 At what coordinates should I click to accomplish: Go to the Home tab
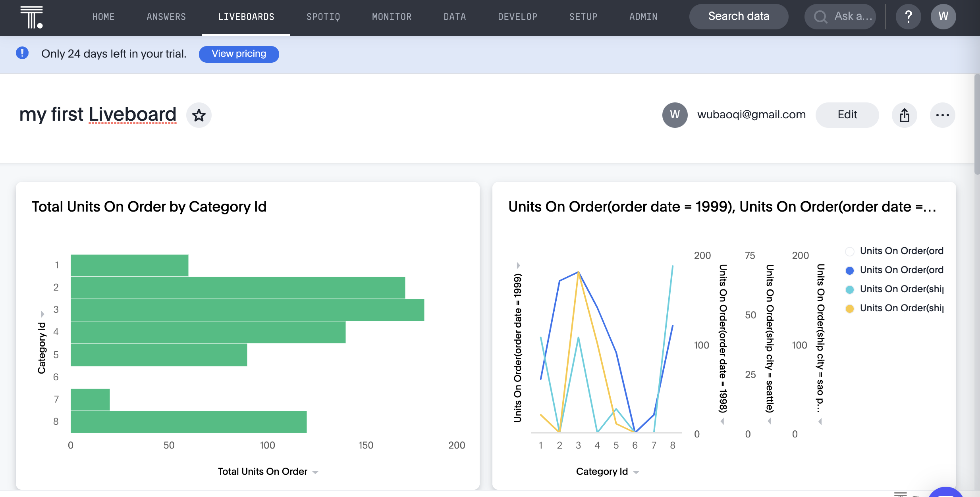coord(103,17)
